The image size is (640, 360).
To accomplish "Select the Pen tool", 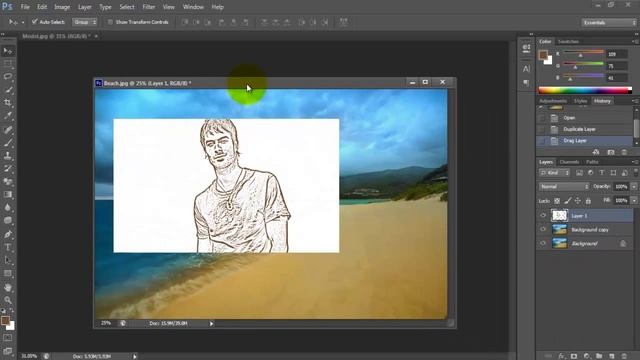I will pos(8,234).
